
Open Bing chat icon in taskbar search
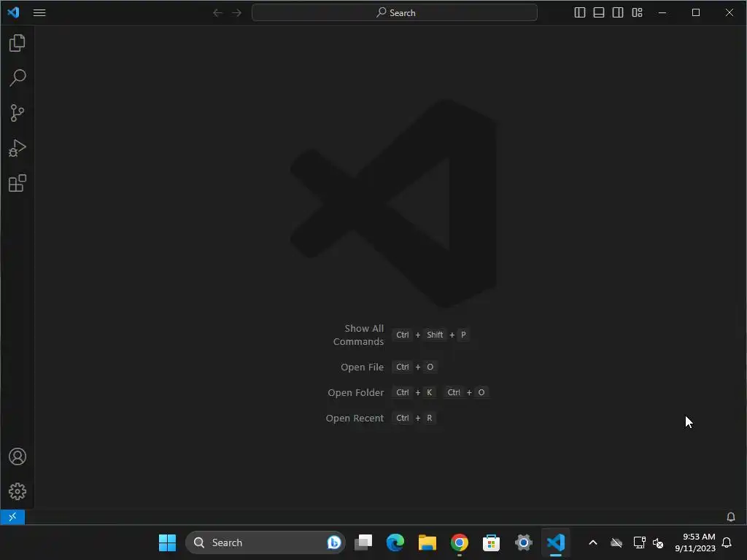click(334, 542)
